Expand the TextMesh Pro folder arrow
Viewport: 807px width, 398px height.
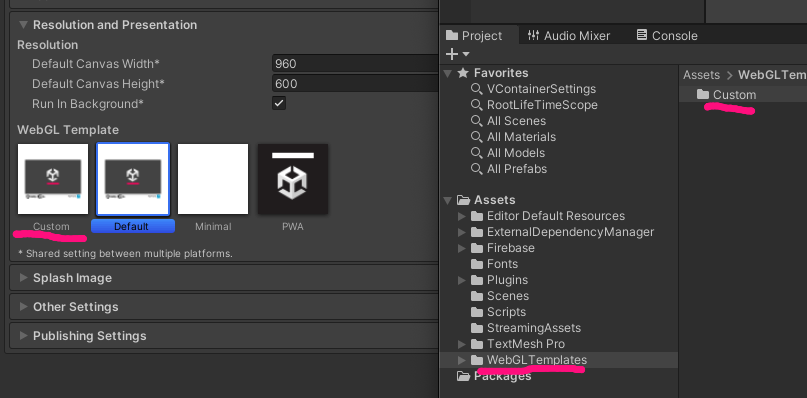462,343
